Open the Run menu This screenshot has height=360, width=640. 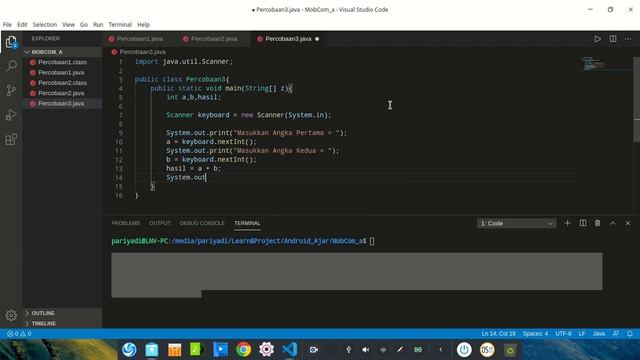point(98,24)
